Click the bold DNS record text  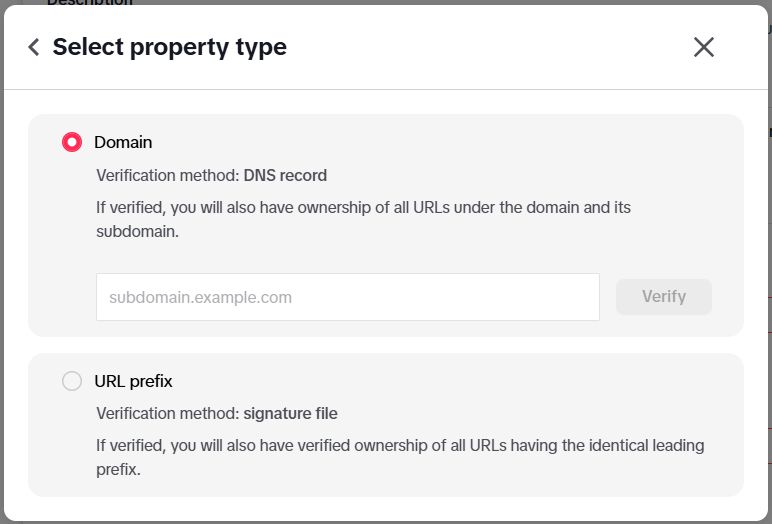[x=285, y=175]
